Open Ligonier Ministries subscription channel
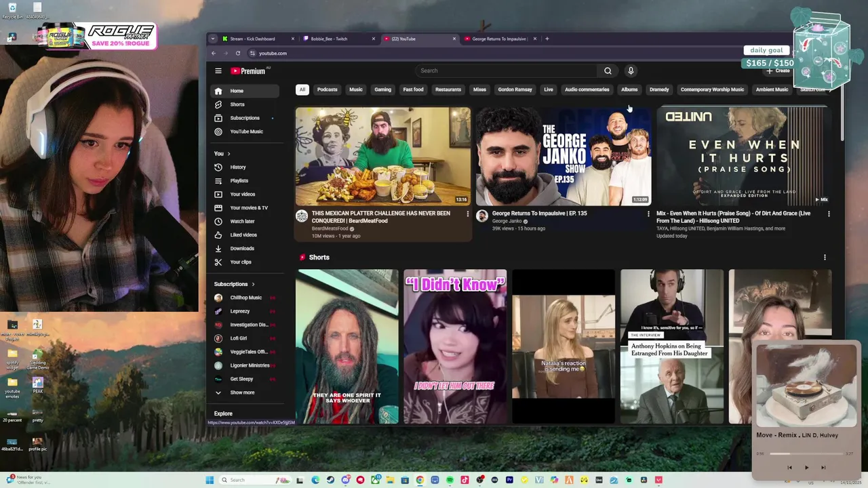The height and width of the screenshot is (488, 868). [244, 365]
